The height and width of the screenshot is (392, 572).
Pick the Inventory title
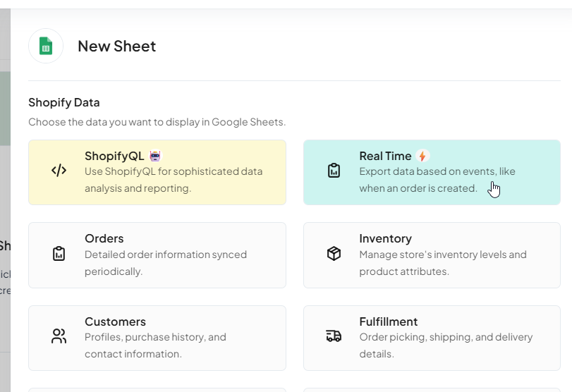tap(385, 238)
